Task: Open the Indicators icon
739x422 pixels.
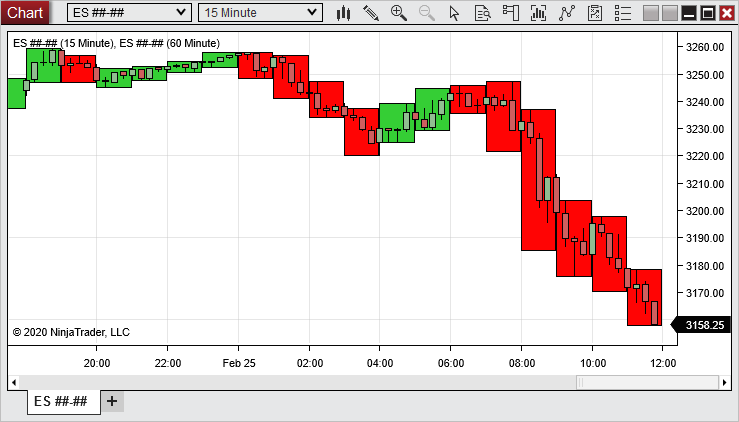Action: [x=568, y=13]
